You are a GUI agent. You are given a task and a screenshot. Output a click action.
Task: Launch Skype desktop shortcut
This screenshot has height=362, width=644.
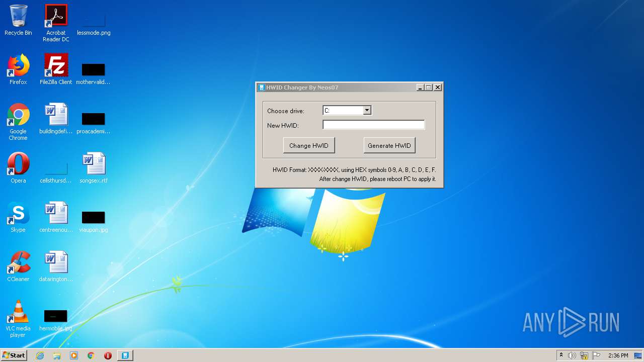tap(18, 217)
